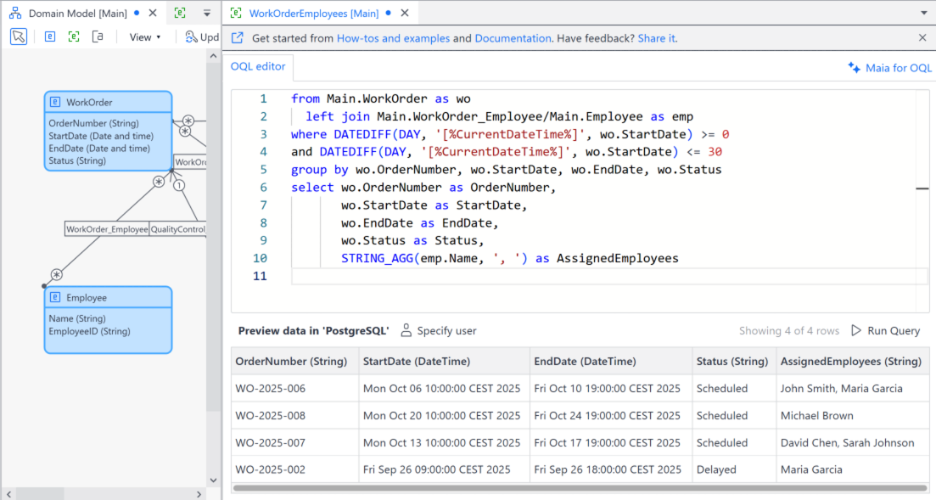Open the second View entity document tab
The image size is (936, 500).
point(180,13)
